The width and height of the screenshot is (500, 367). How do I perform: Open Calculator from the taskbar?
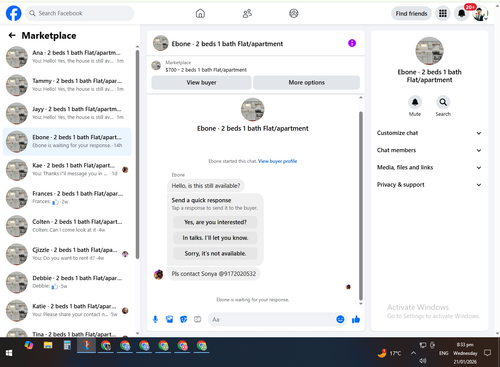(67, 346)
